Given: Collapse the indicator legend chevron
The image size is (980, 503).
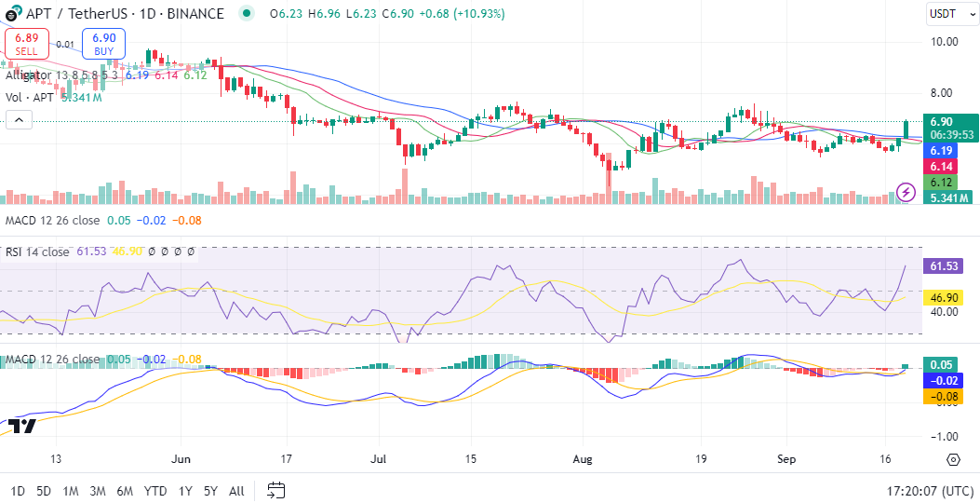Looking at the screenshot, I should point(19,119).
